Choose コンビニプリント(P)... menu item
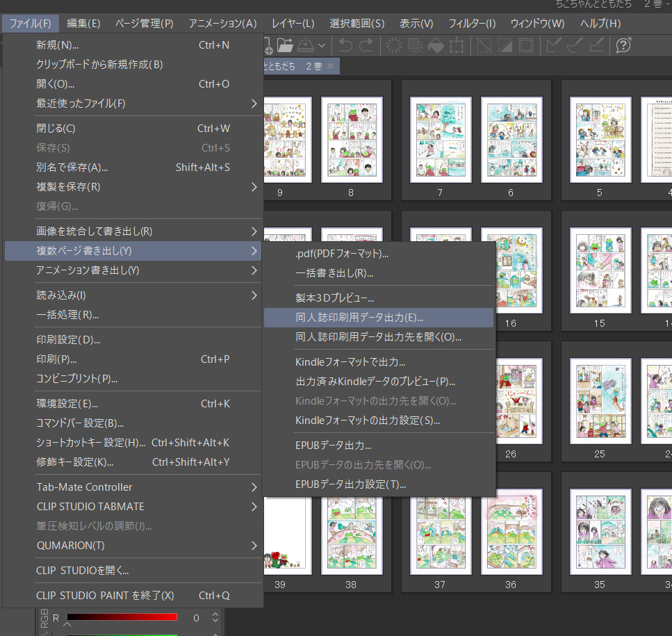 (133, 379)
